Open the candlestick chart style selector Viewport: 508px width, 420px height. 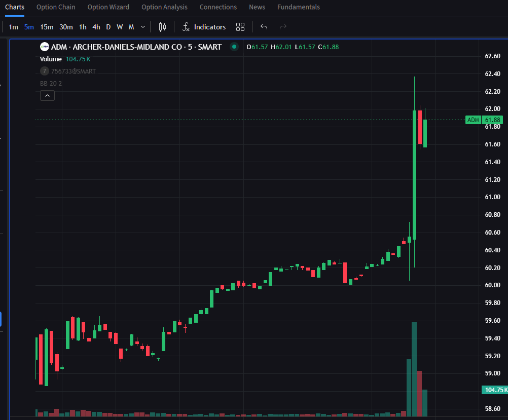pos(162,27)
